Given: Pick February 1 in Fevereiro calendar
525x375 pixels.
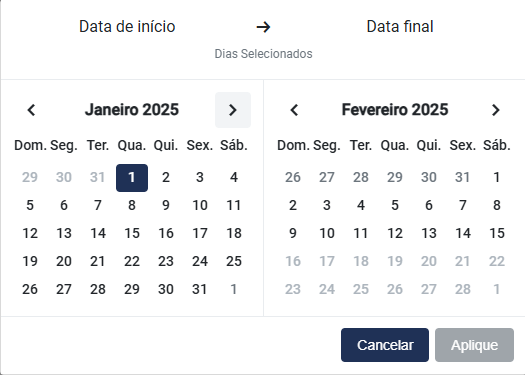Looking at the screenshot, I should (x=497, y=177).
